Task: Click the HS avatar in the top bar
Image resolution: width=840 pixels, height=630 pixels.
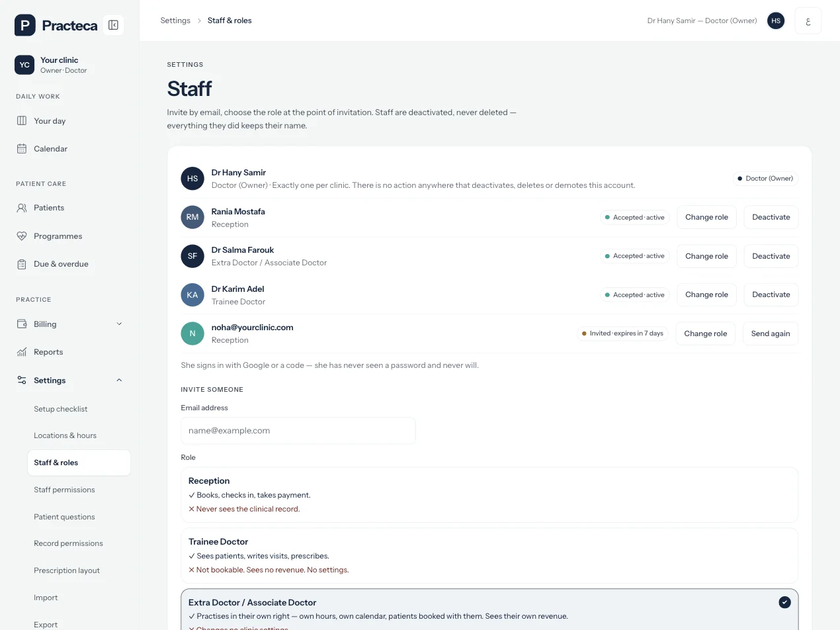Action: tap(776, 21)
